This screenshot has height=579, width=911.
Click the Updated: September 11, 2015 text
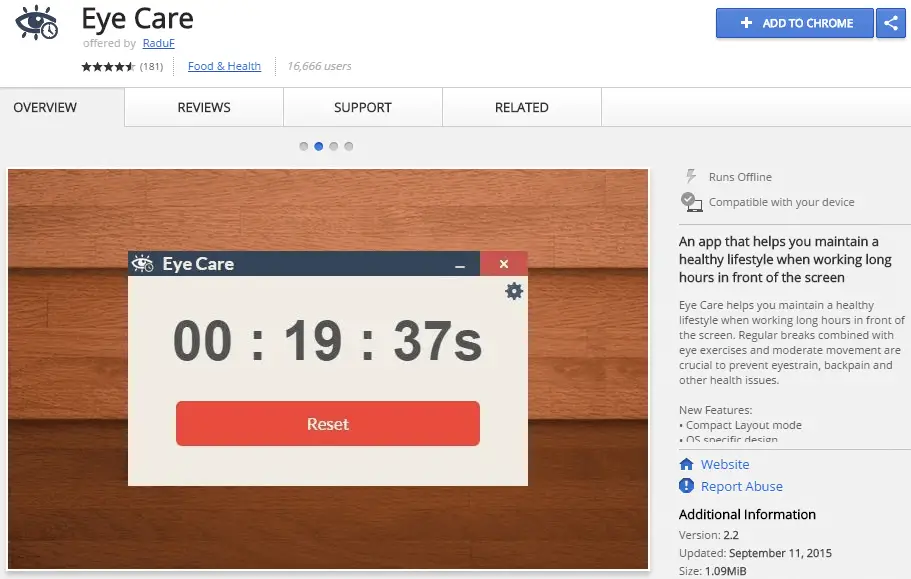(755, 553)
